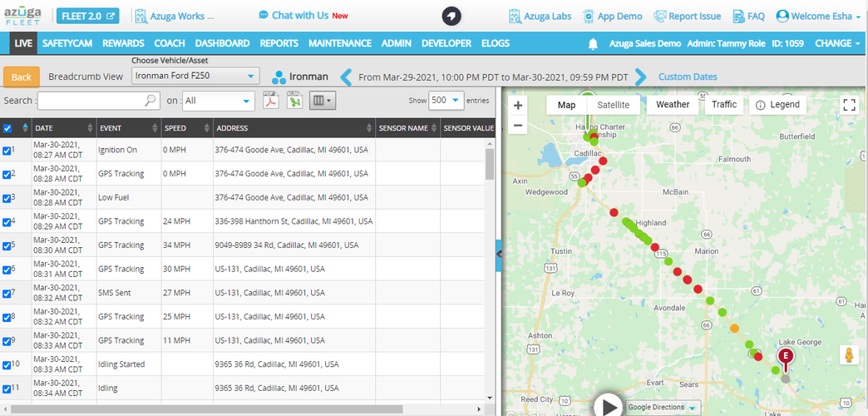
Task: Enter fullscreen map view
Action: (848, 105)
